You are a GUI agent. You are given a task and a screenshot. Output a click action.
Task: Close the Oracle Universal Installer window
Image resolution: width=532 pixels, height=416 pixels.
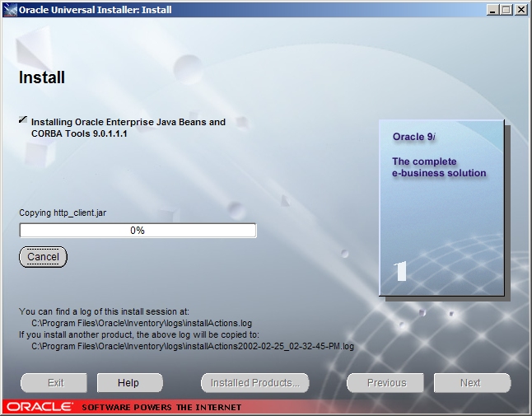point(520,10)
